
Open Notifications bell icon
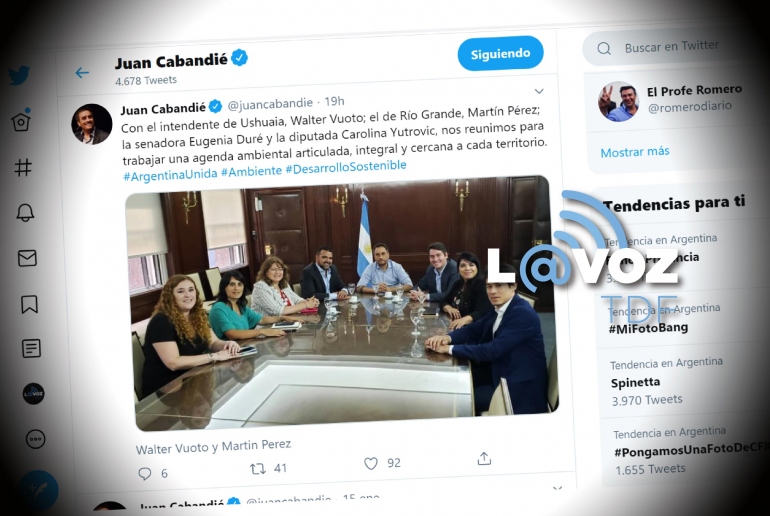tap(25, 213)
